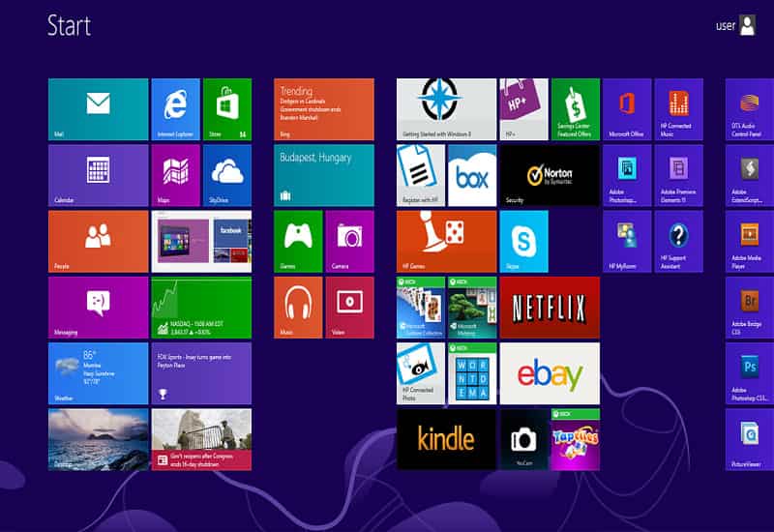The image size is (774, 532).
Task: Open the Maps tile
Action: tap(176, 175)
